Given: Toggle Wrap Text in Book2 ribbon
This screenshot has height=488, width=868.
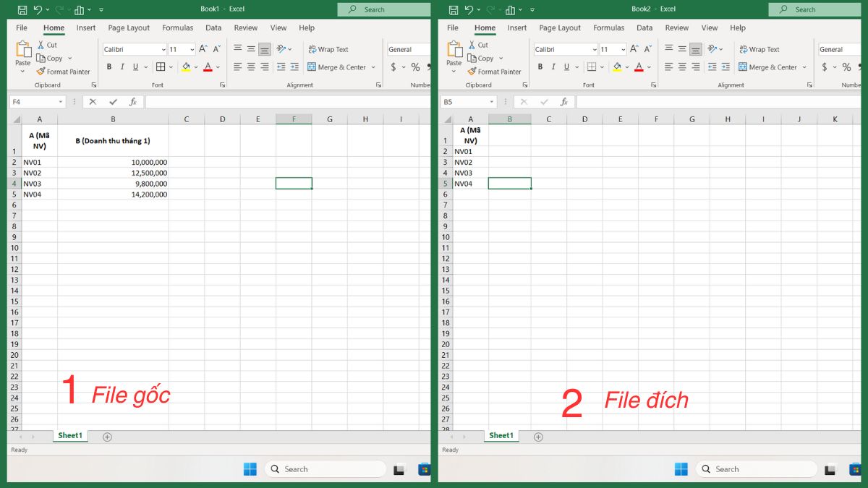Looking at the screenshot, I should coord(759,49).
